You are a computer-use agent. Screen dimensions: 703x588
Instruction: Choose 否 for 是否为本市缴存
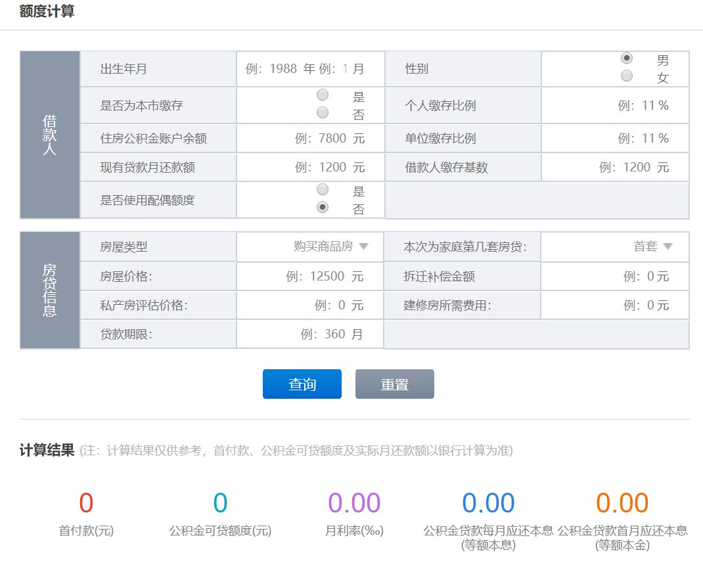(x=322, y=113)
